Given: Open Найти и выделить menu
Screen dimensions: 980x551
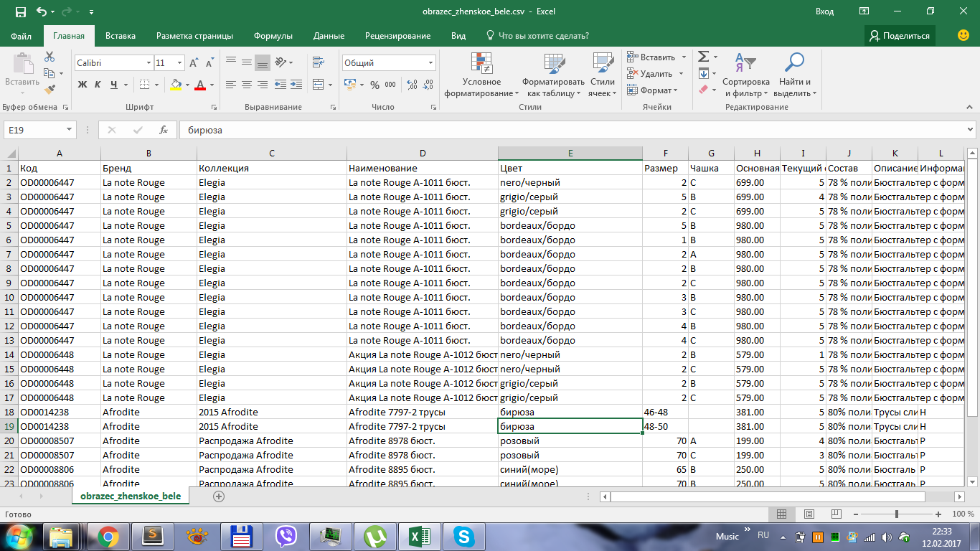Looking at the screenshot, I should tap(795, 75).
